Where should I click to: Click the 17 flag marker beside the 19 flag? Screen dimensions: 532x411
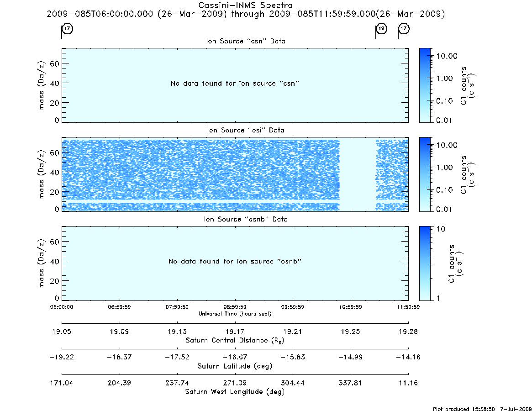[x=404, y=29]
